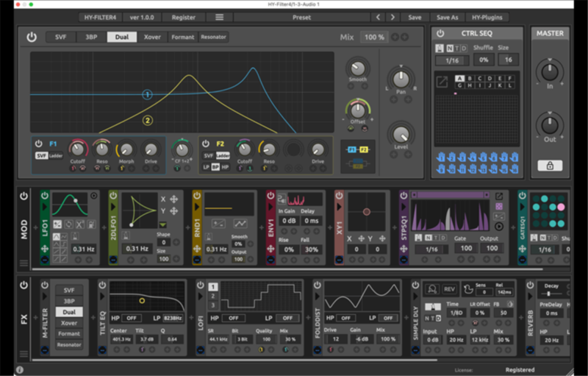
Task: Click the Save As button
Action: point(447,17)
